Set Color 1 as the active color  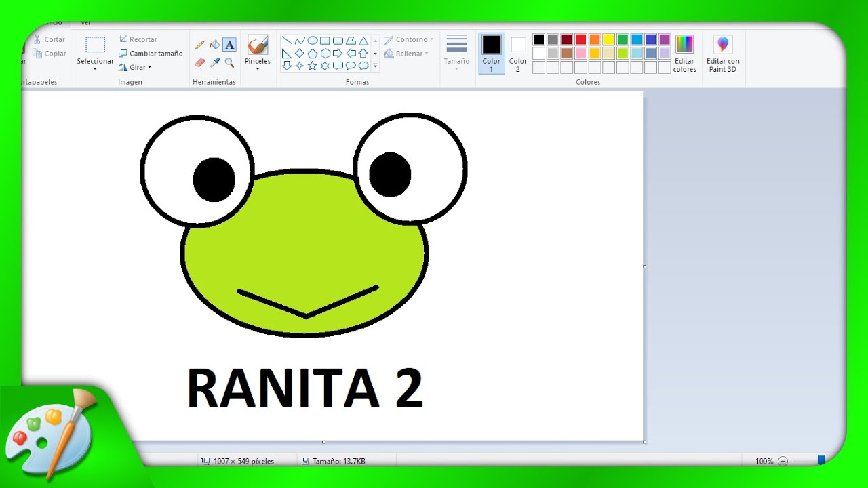tap(492, 54)
